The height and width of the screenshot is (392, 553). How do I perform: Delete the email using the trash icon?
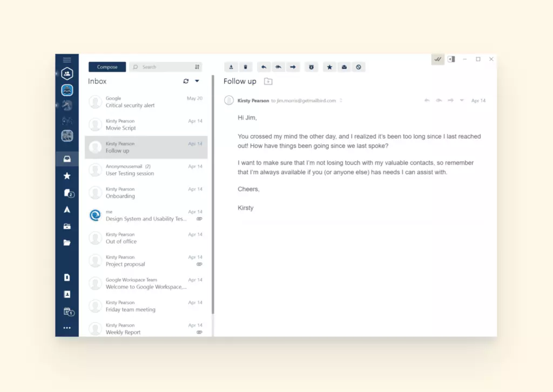point(246,67)
